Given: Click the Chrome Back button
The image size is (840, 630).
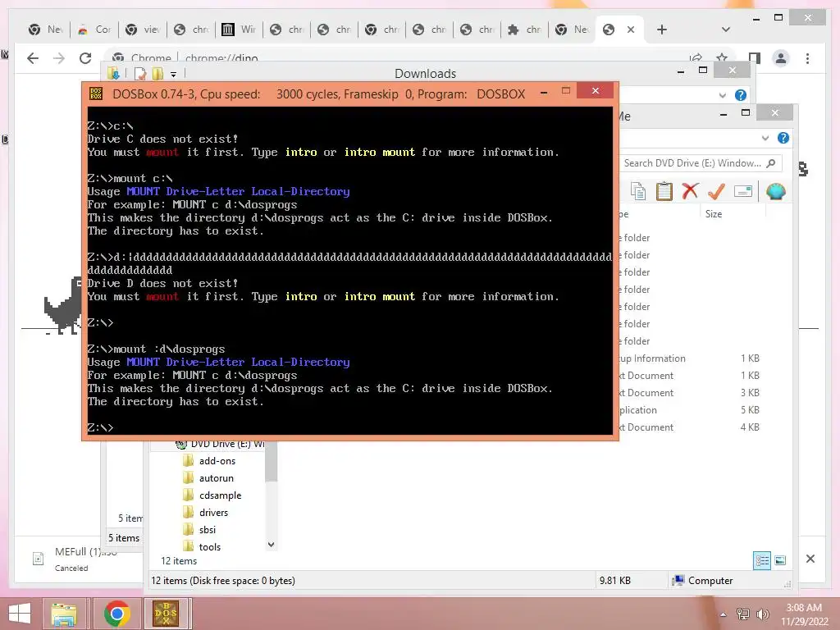Looking at the screenshot, I should pyautogui.click(x=33, y=58).
